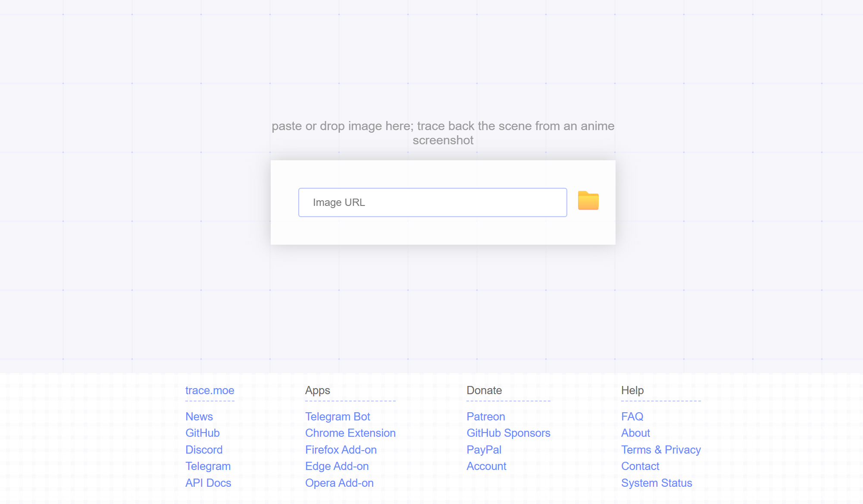Open the Telegram channel link

(x=208, y=466)
